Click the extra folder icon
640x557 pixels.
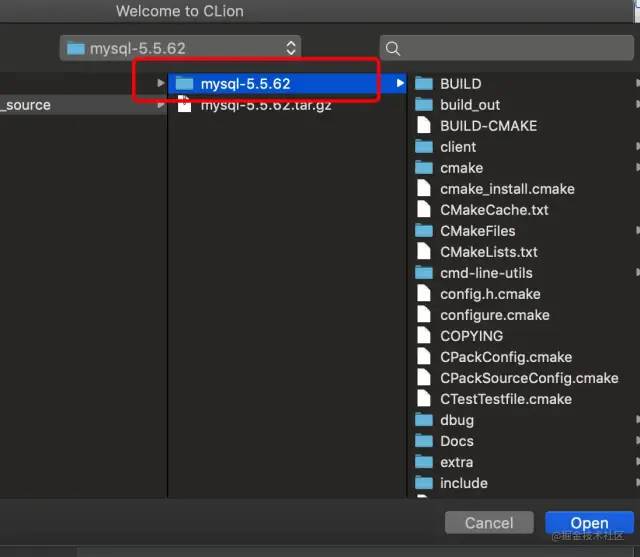(x=424, y=462)
